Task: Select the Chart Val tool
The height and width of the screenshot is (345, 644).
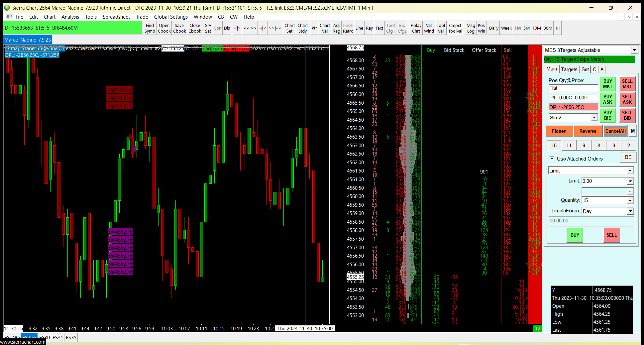Action: point(325,28)
